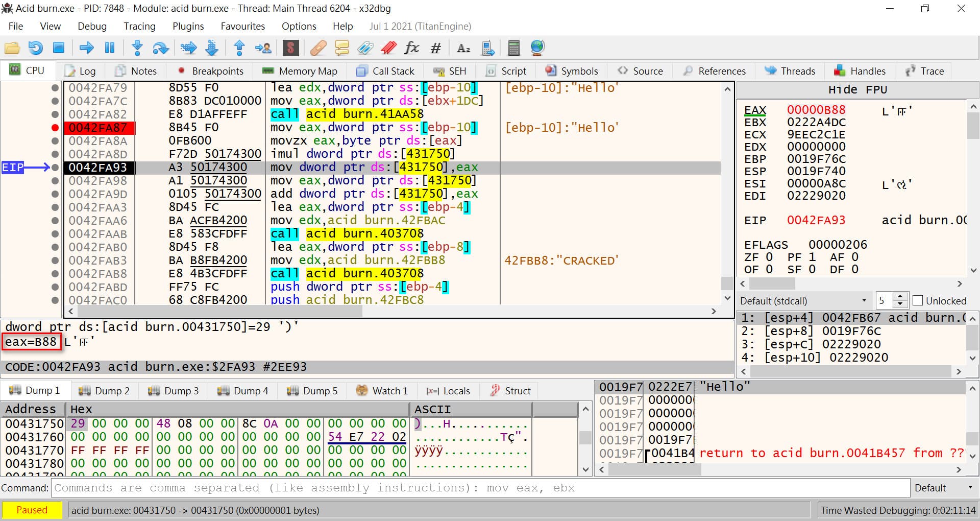The image size is (980, 521).
Task: Pause execution with the pause icon
Action: tap(109, 48)
